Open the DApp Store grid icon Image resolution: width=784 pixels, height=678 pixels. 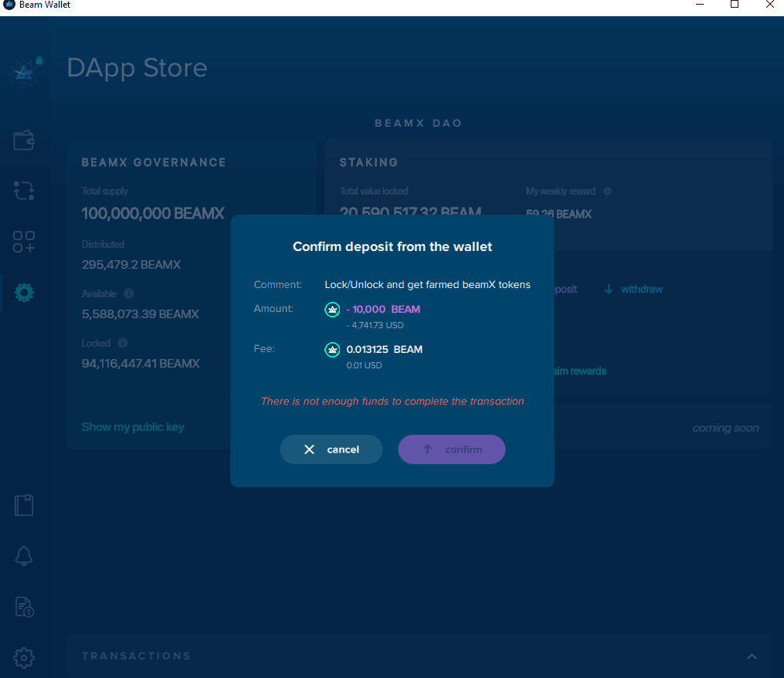tap(24, 242)
